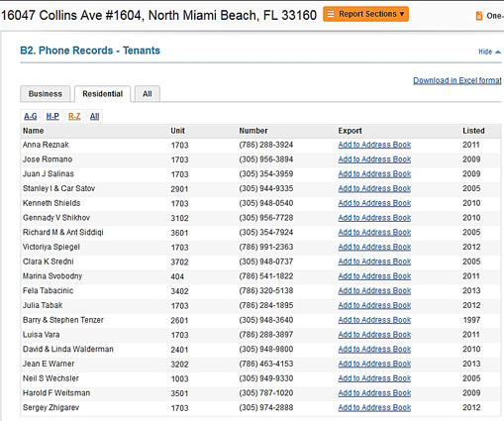
Task: Select the name Jose Romano
Action: pos(48,159)
